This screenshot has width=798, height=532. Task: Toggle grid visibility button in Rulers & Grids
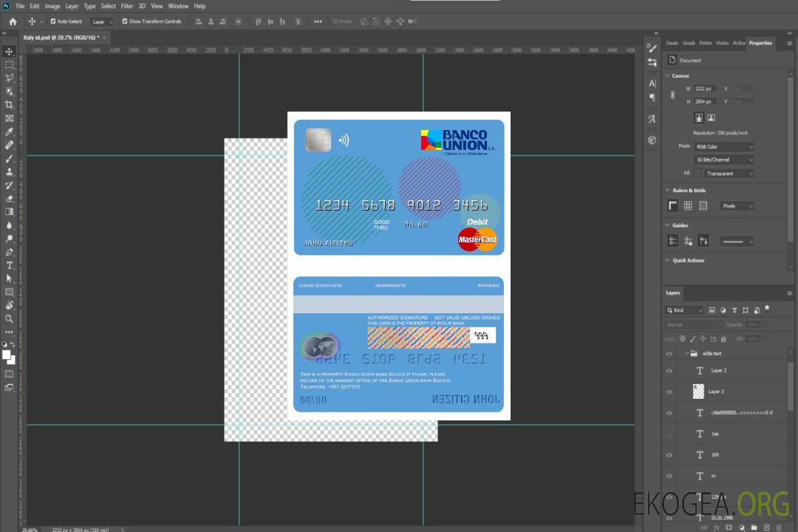tap(688, 205)
